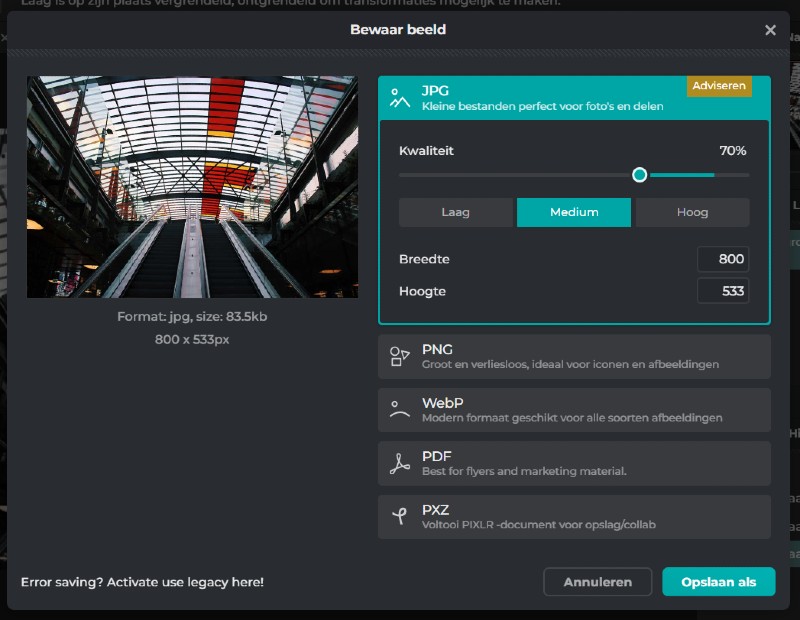Click the Hoogte height input field

[723, 291]
